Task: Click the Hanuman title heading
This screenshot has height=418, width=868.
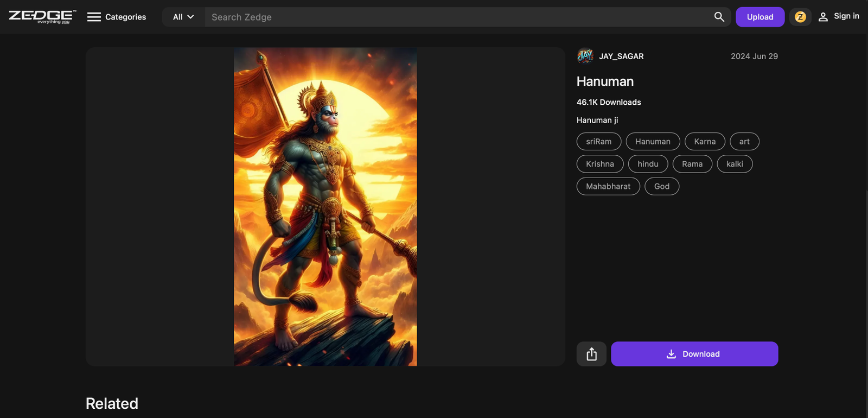Action: [x=605, y=81]
